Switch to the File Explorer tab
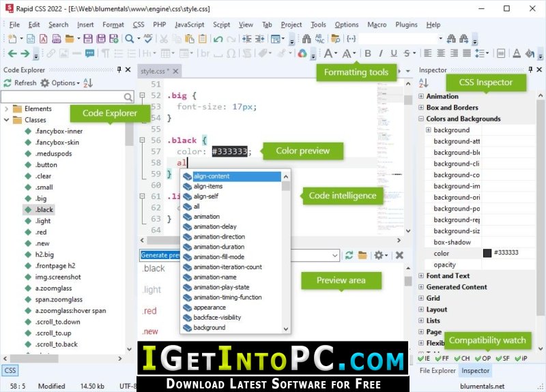The image size is (546, 392). point(437,370)
